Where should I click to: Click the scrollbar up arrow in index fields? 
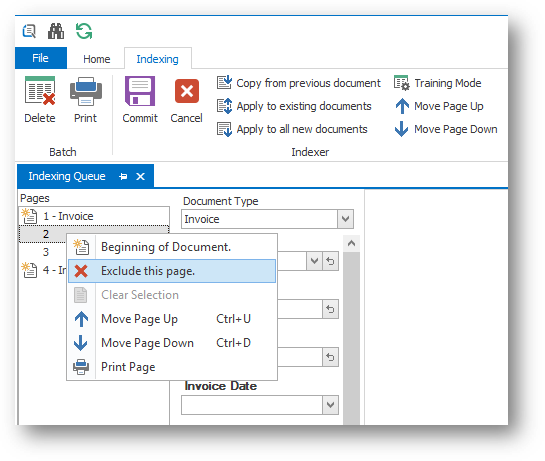point(351,243)
